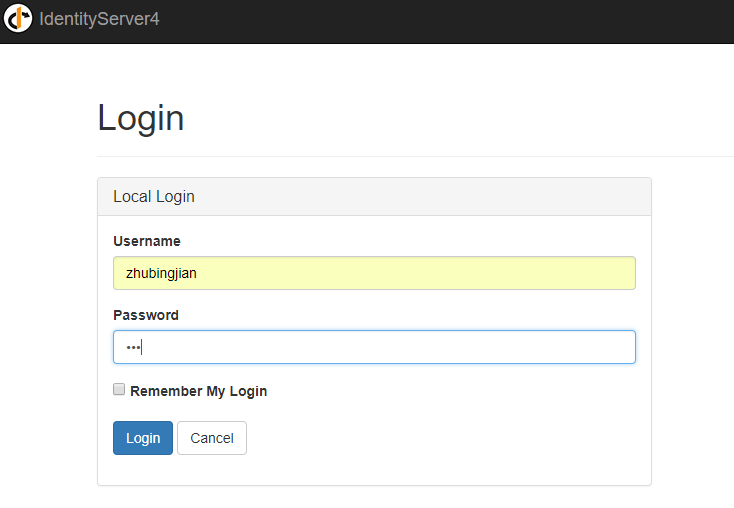Click empty area of dark navigation bar

pyautogui.click(x=450, y=20)
